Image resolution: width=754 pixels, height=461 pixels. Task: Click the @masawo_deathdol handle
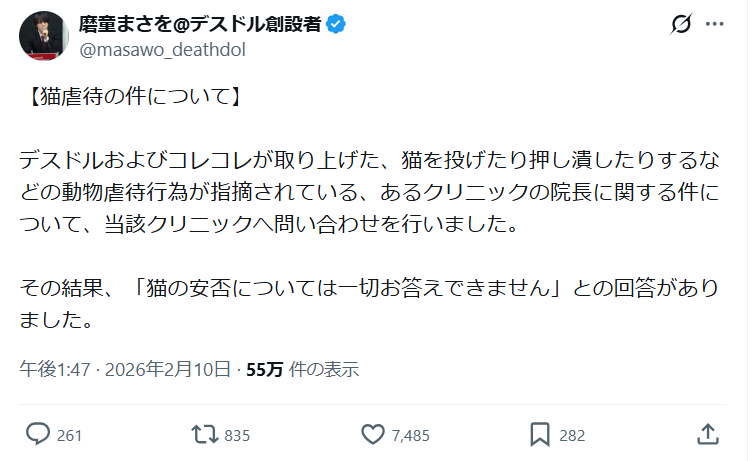(161, 49)
